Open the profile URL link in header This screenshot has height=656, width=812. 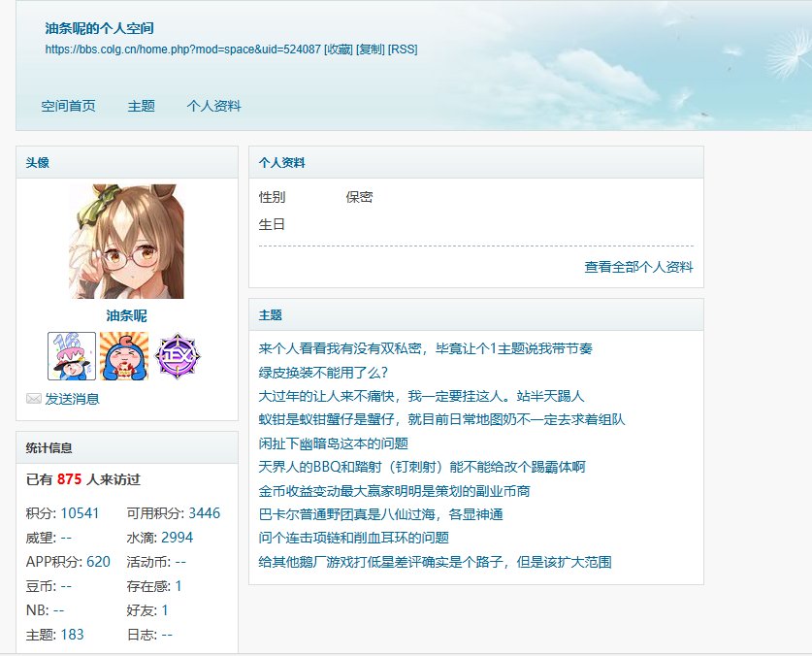click(x=183, y=49)
